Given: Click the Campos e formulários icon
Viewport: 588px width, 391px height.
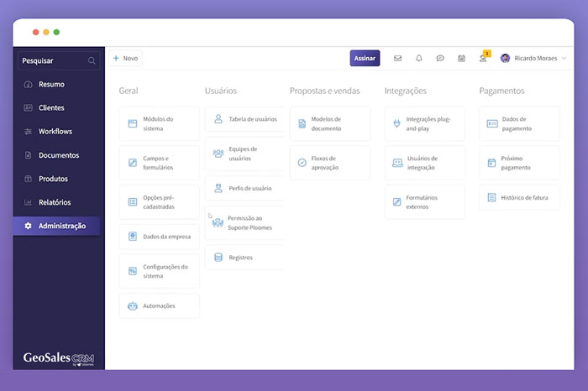Looking at the screenshot, I should [133, 163].
